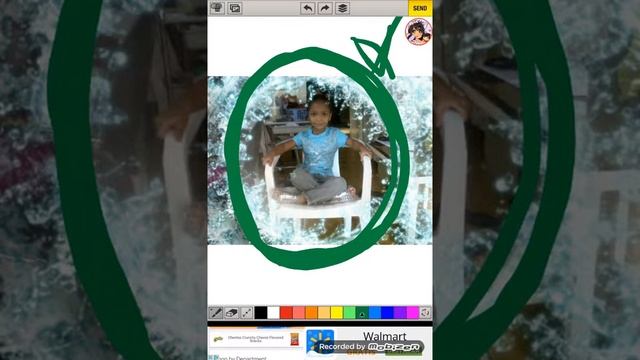Pick the yellow color swatch
This screenshot has width=640, height=360.
(337, 313)
